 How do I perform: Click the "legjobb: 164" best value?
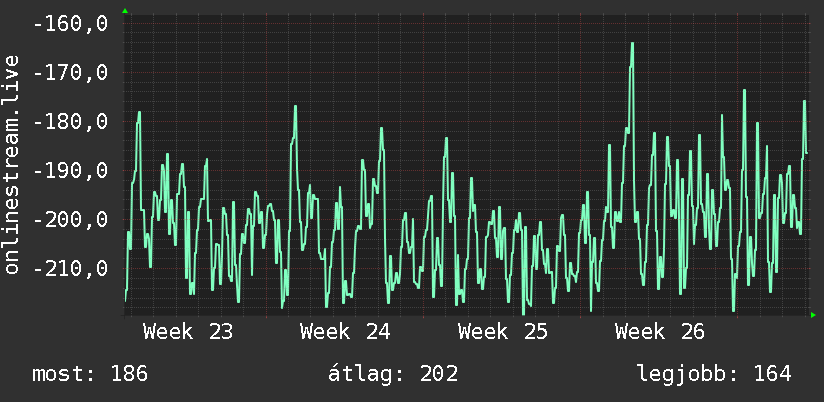714,374
